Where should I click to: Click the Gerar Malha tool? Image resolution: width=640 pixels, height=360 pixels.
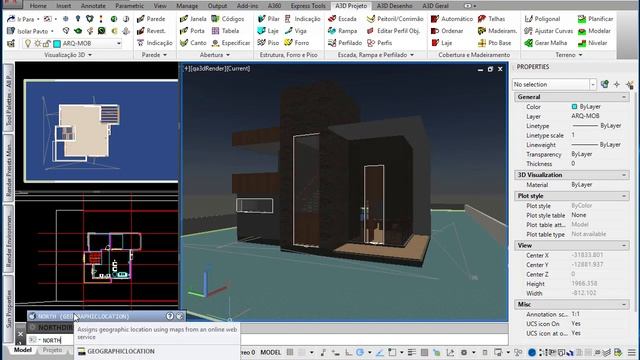pyautogui.click(x=546, y=42)
